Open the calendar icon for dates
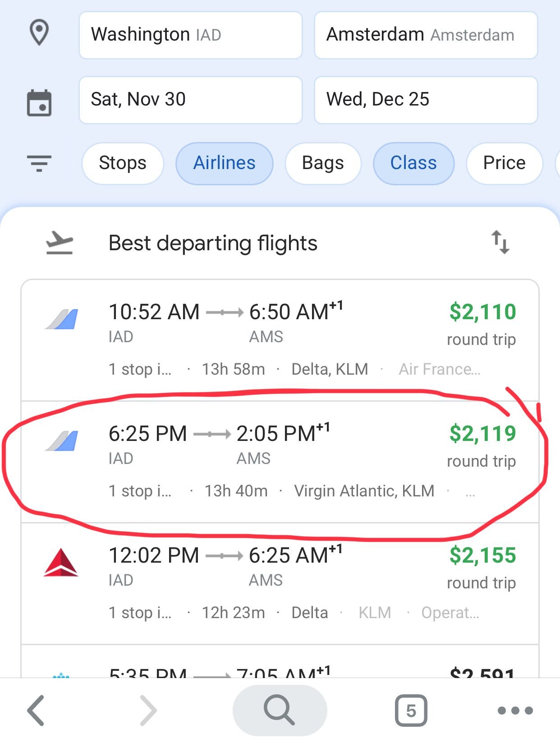Viewport: 560px width, 743px height. pyautogui.click(x=39, y=103)
